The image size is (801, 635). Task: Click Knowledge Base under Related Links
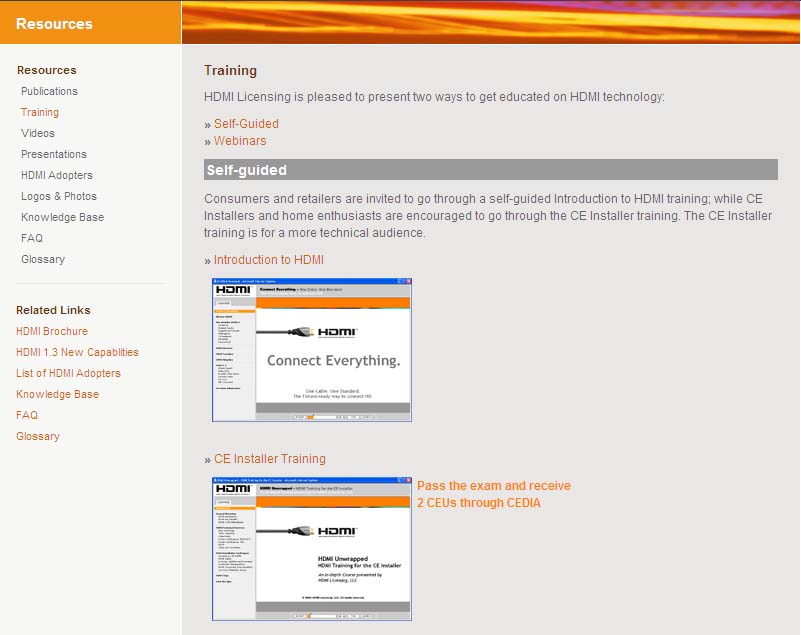58,394
